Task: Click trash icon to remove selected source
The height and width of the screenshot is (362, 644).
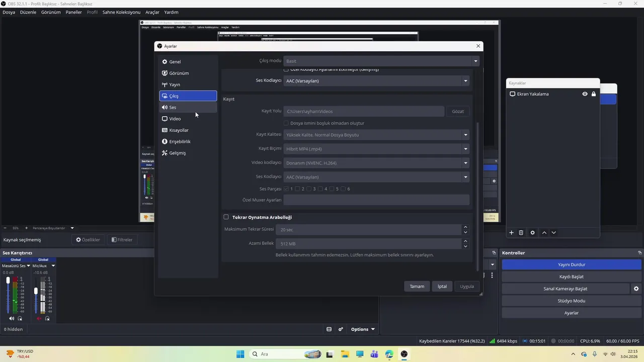Action: point(521,233)
